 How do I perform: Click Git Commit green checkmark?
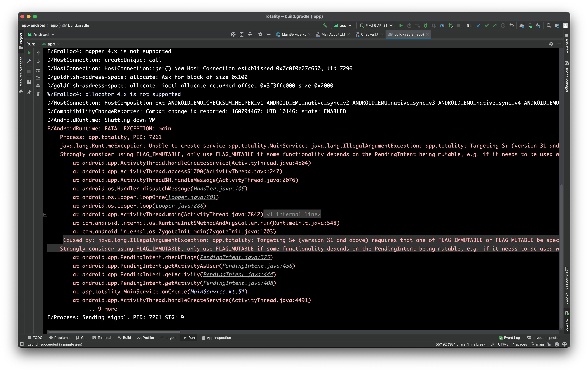(487, 25)
